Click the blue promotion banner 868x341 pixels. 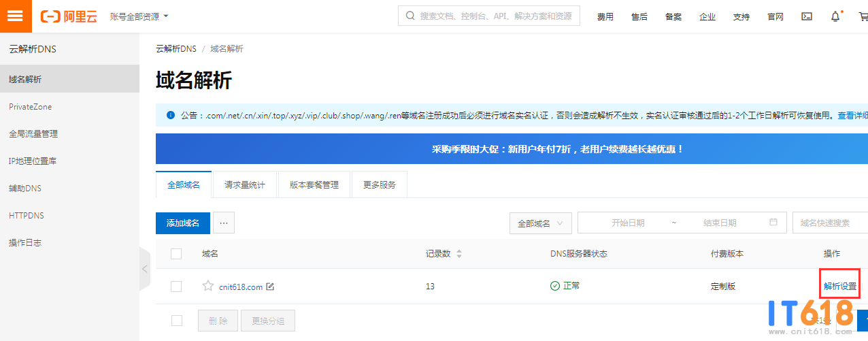tap(512, 148)
